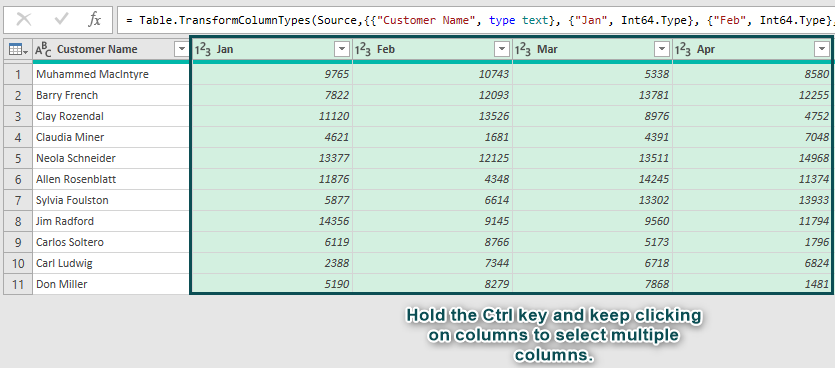The image size is (835, 368).
Task: Click 123 data type icon for Feb
Action: (363, 50)
